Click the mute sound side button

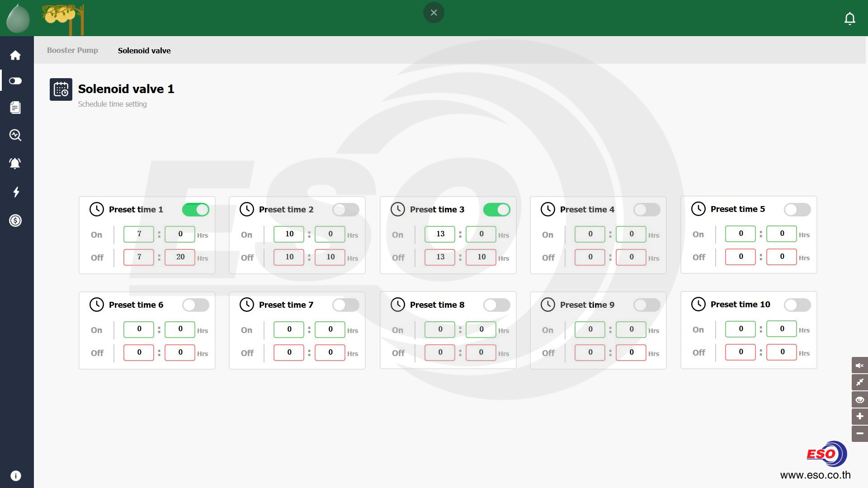point(859,365)
